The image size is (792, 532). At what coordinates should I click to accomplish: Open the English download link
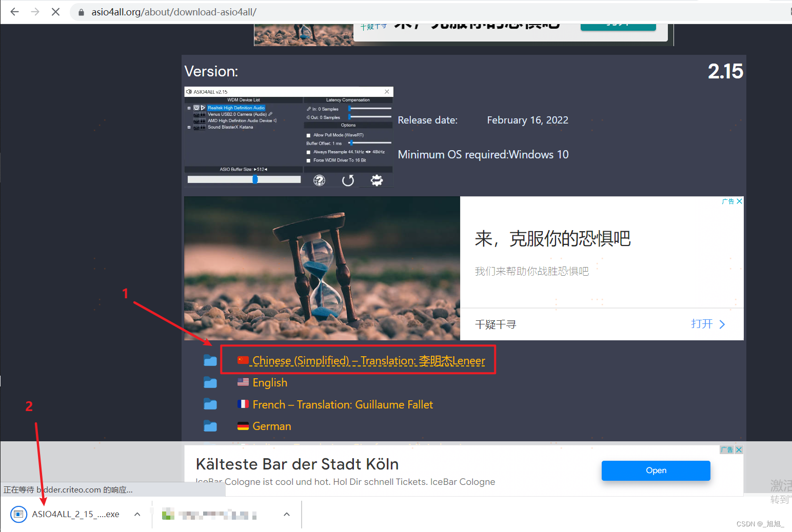coord(270,382)
